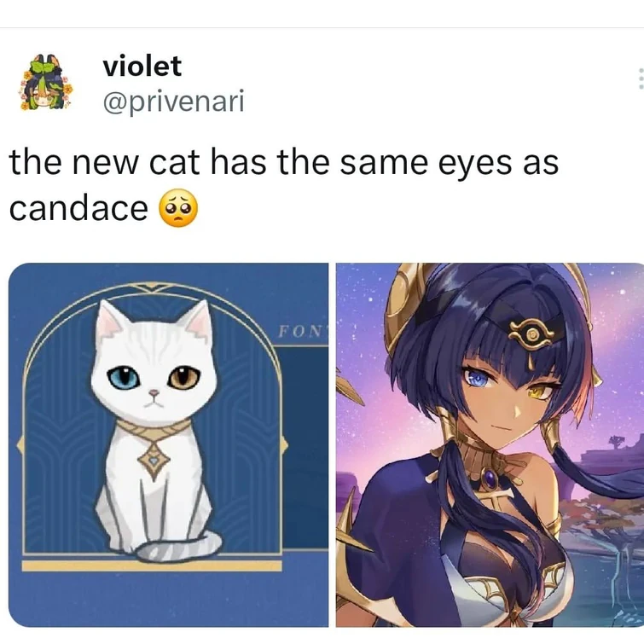Click the tweet text about the new cat
Screen dimensions: 644x644
click(283, 185)
